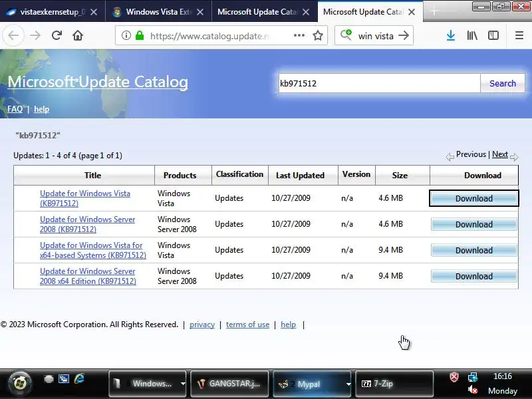This screenshot has height=399, width=532.
Task: Open the Windows Start orb
Action: pos(20,384)
